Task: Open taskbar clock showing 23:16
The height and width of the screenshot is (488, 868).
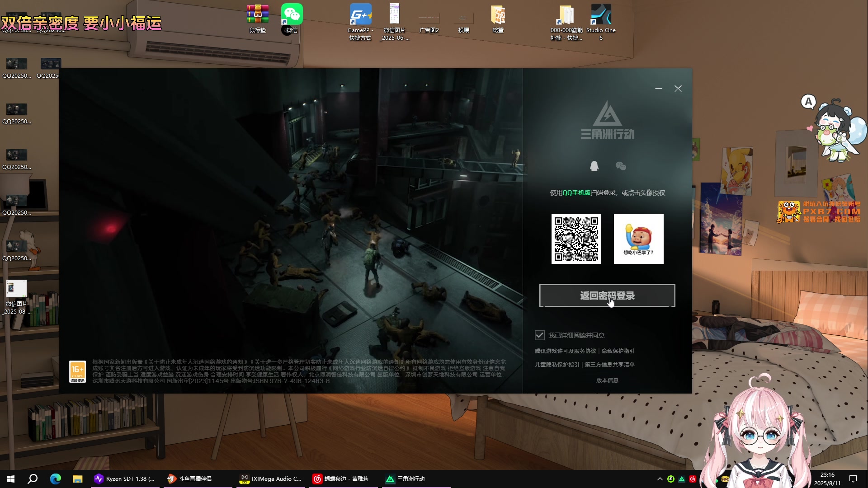Action: click(x=827, y=479)
